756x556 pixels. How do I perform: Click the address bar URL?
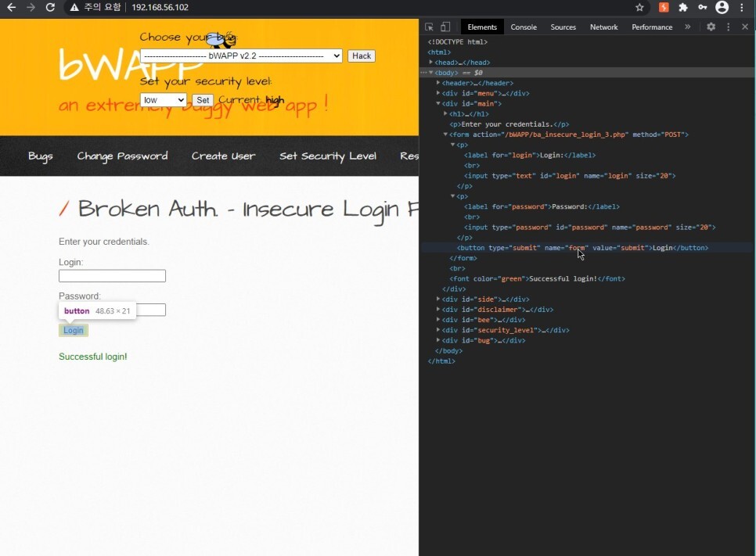click(x=160, y=7)
